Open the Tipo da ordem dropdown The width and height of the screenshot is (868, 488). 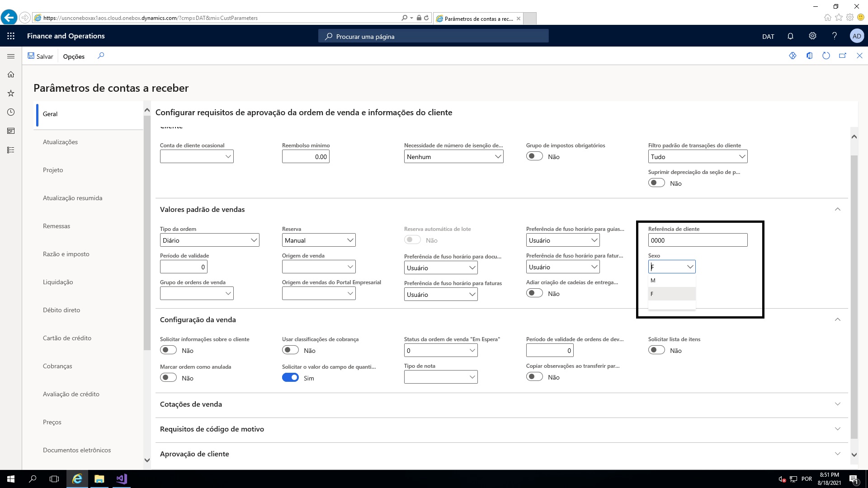tap(254, 240)
